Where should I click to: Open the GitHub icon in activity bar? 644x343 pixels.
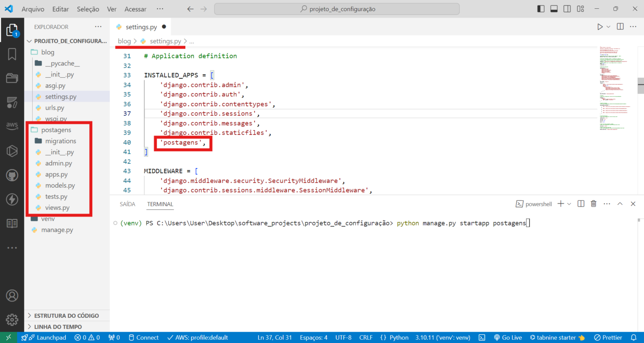pyautogui.click(x=12, y=175)
